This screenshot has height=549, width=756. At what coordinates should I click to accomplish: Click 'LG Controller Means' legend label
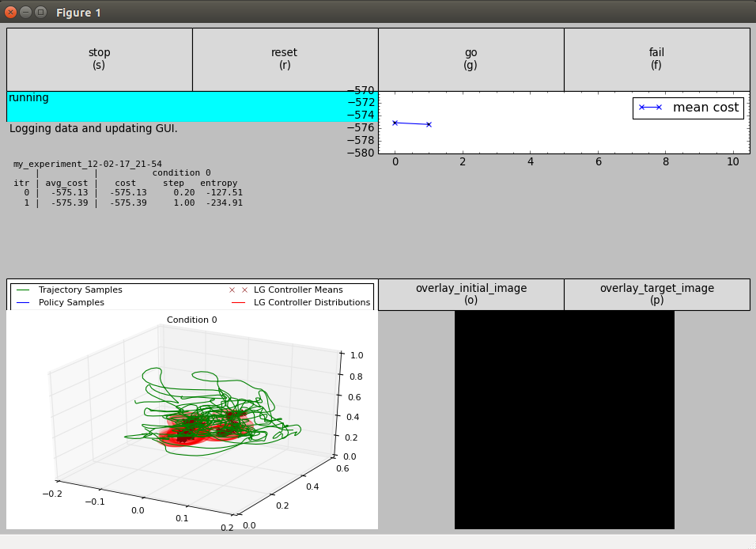[x=298, y=290]
